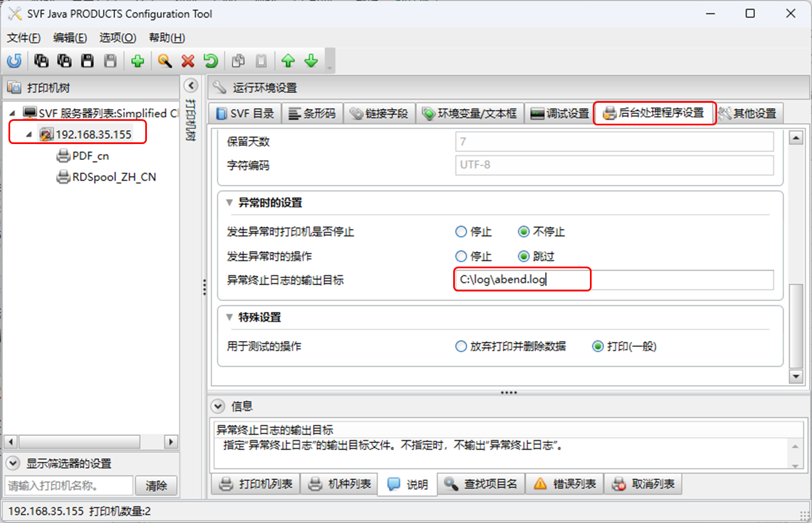Open the 选项(O) menu
Viewport: 812px width, 523px height.
coord(118,38)
